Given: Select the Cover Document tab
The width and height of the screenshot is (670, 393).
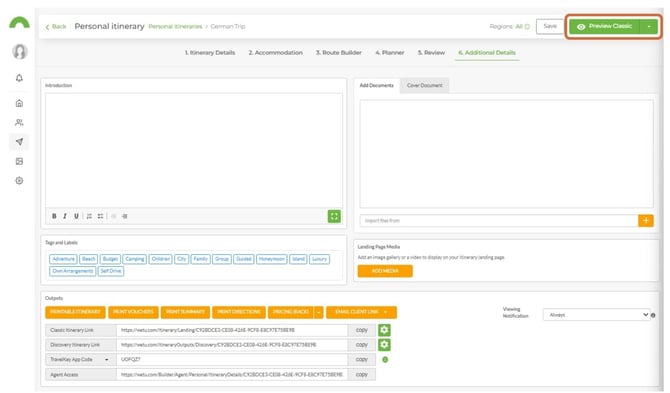Looking at the screenshot, I should click(x=425, y=85).
